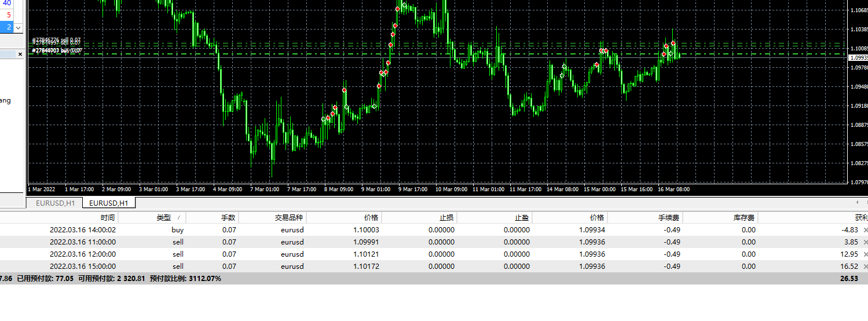Click price scale label 1.0857
Viewport: 868px width, 321px height.
click(x=859, y=144)
